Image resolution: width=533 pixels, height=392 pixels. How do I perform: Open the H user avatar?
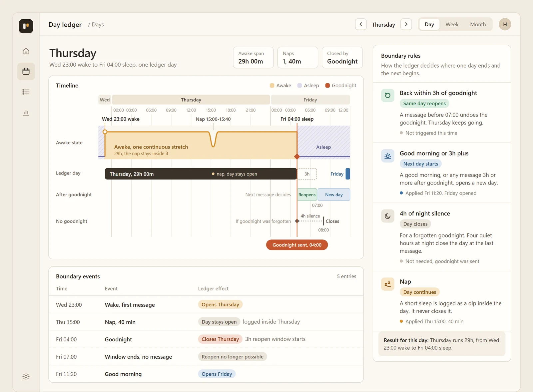505,24
